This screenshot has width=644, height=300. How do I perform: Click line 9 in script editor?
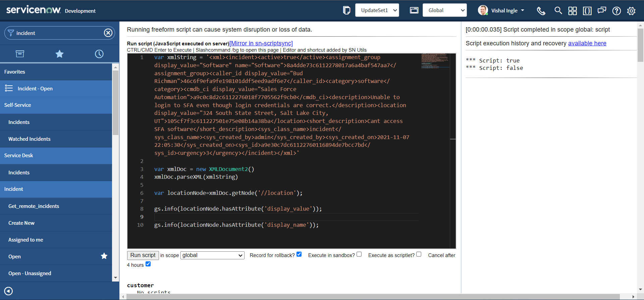pyautogui.click(x=286, y=217)
